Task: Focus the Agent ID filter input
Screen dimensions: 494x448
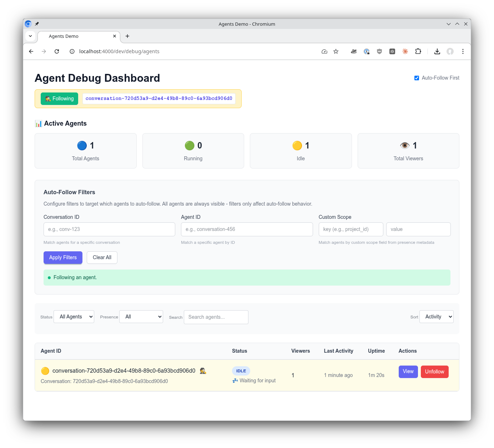Action: [x=247, y=229]
